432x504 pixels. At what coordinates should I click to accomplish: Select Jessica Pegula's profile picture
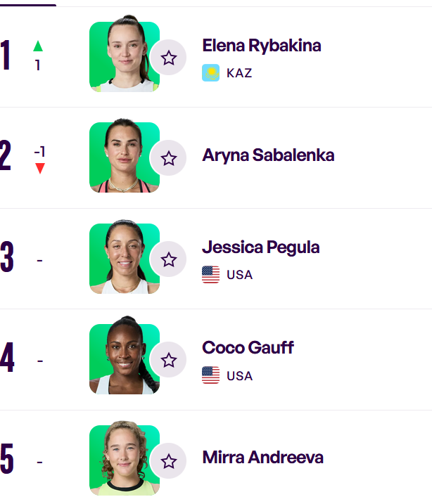tap(125, 257)
